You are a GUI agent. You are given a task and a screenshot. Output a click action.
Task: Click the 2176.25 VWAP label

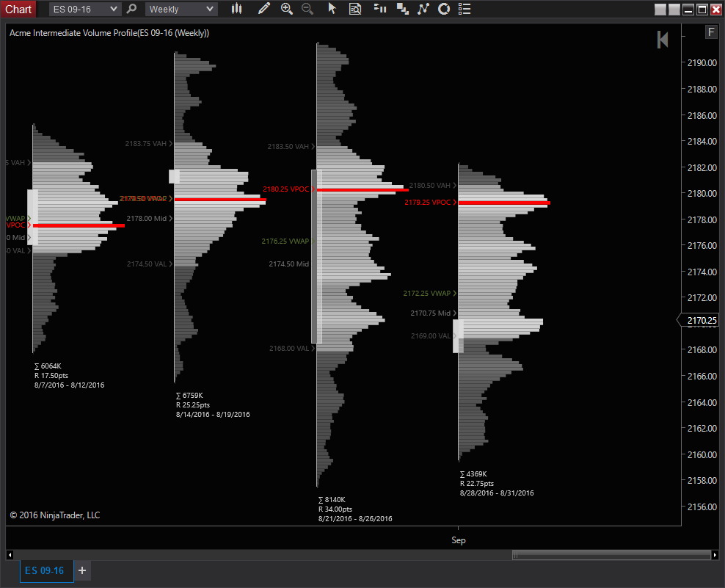click(285, 241)
